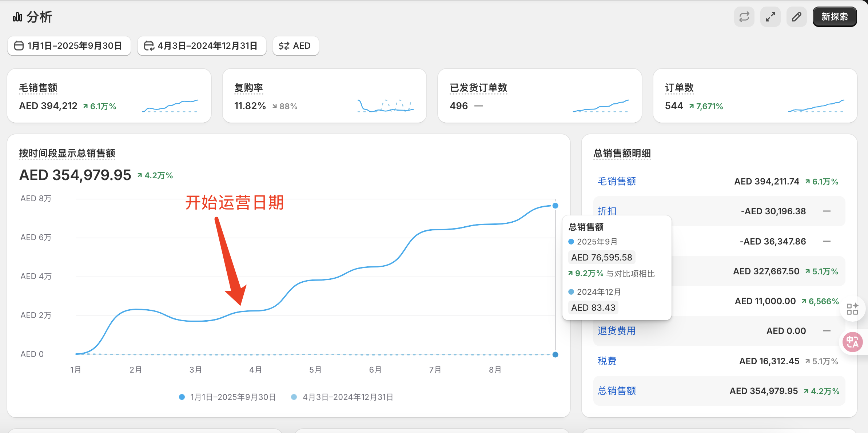Screen dimensions: 868x433
Task: Click the 分析 bar-chart icon
Action: (x=17, y=16)
